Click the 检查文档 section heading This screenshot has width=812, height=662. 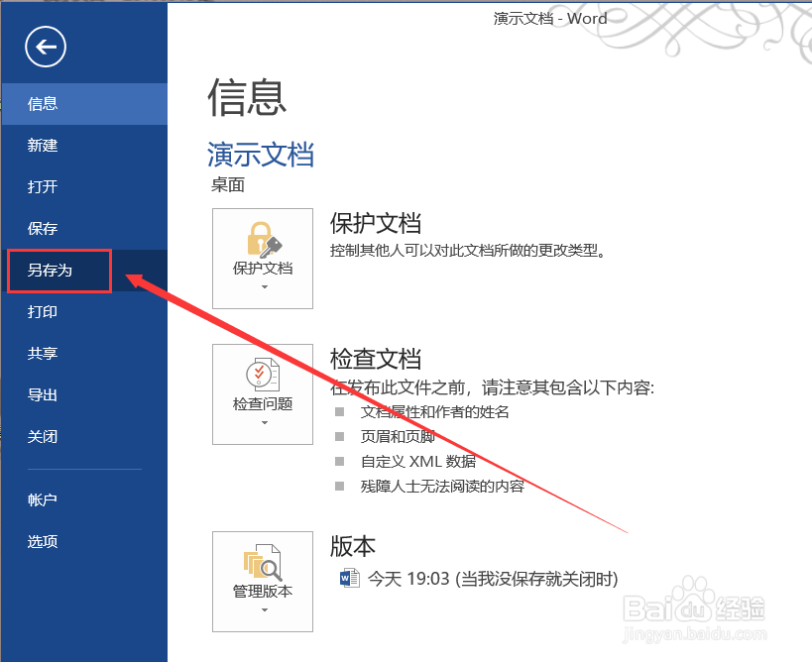(376, 359)
